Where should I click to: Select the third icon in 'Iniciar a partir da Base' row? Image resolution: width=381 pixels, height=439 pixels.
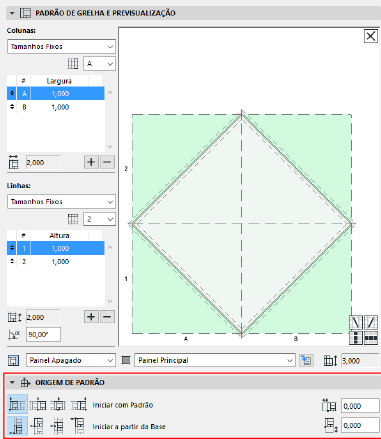click(57, 426)
